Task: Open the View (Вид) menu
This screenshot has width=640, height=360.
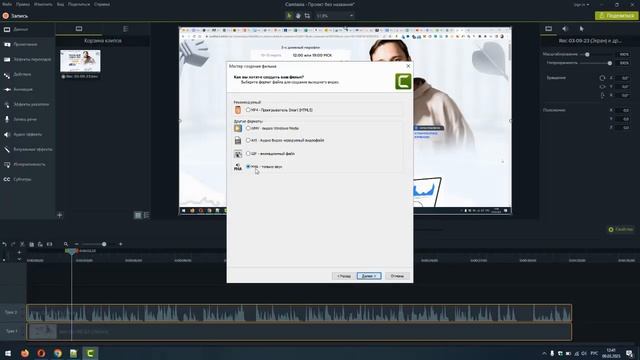Action: (x=60, y=4)
